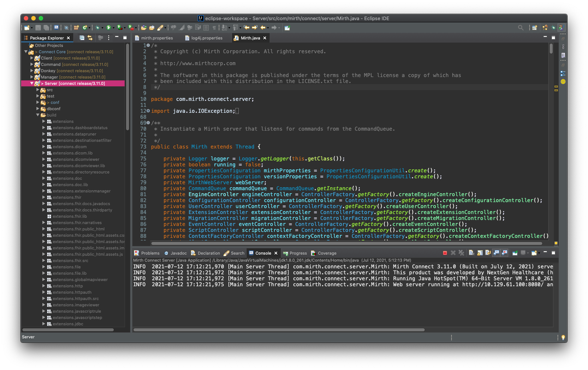This screenshot has height=370, width=588.
Task: Click the Open Console icon
Action: coord(534,253)
